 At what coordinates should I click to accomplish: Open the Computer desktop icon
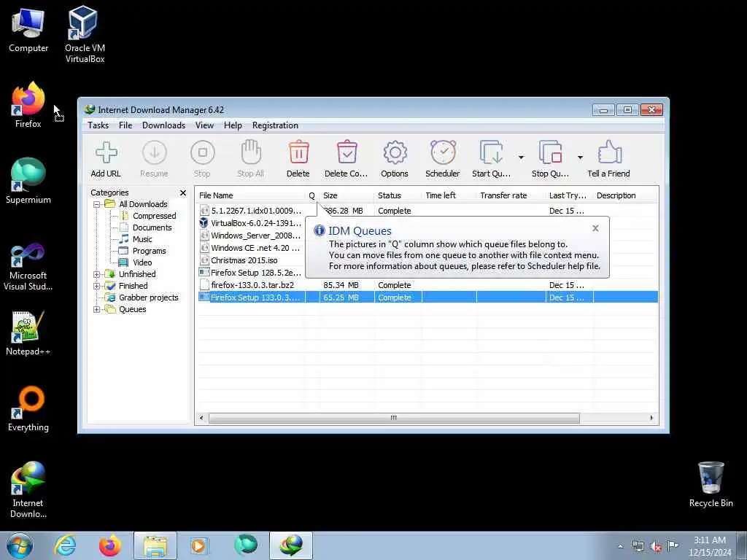[28, 29]
